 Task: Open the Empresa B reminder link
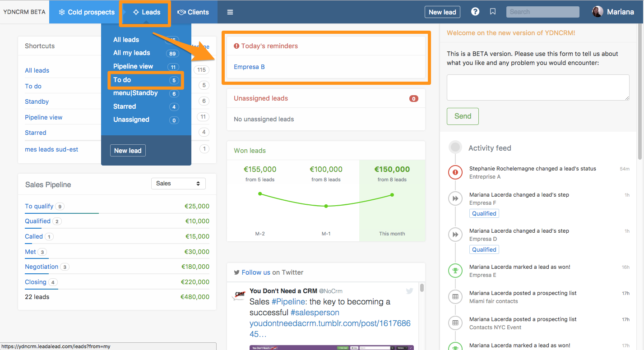(249, 67)
